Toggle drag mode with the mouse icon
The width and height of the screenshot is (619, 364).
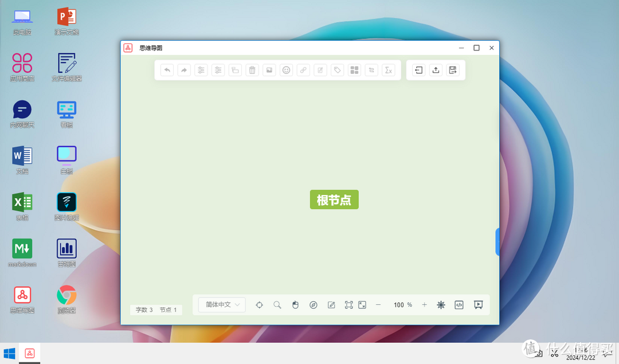point(295,305)
